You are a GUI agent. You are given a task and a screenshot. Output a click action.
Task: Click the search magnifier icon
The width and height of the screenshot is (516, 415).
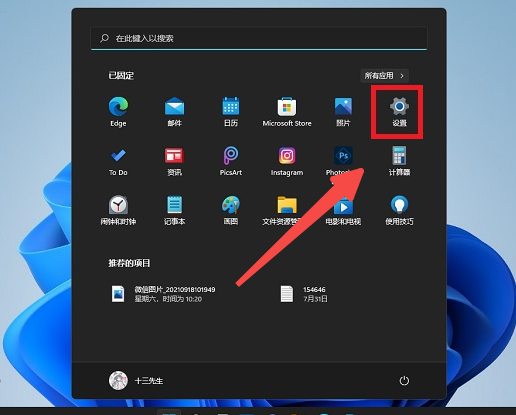click(104, 38)
